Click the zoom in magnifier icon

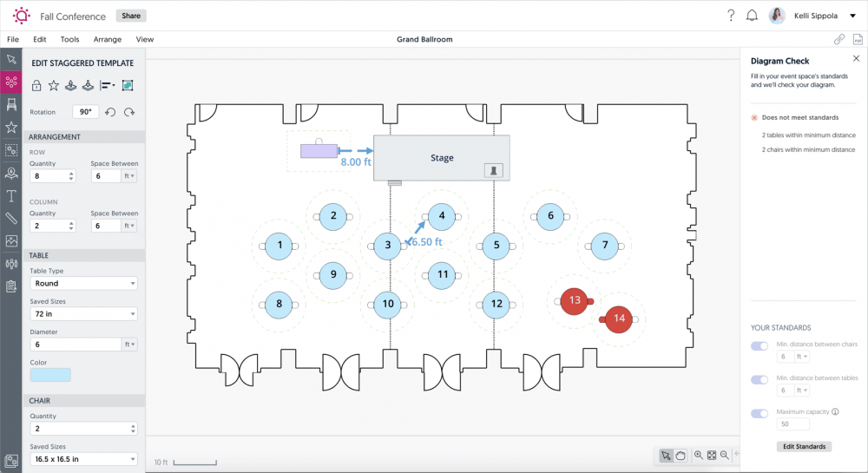699,456
